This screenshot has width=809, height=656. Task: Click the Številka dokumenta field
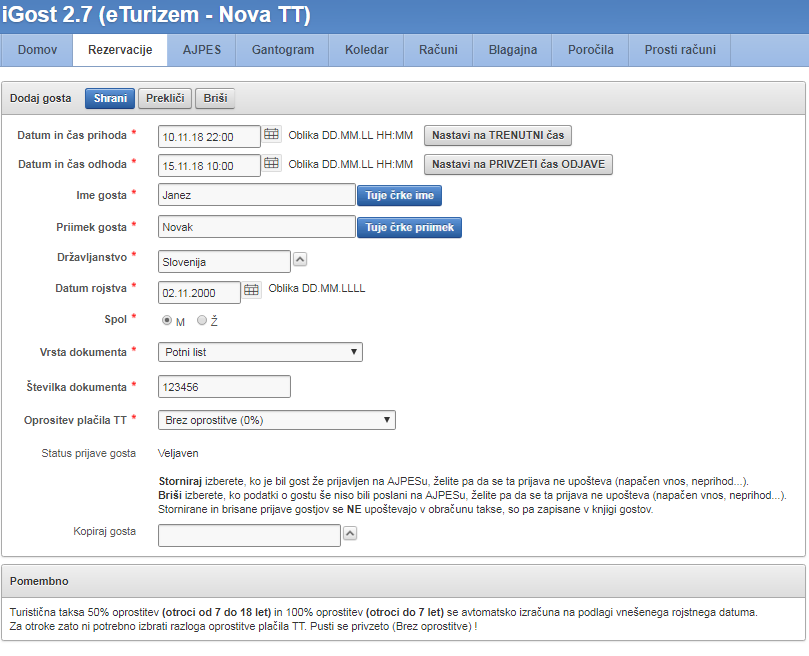pyautogui.click(x=224, y=386)
